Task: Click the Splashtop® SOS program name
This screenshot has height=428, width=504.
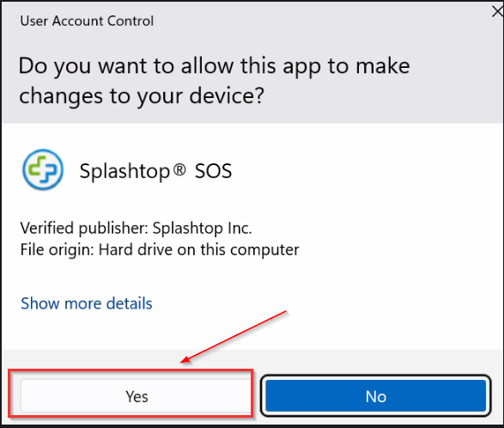Action: point(155,171)
